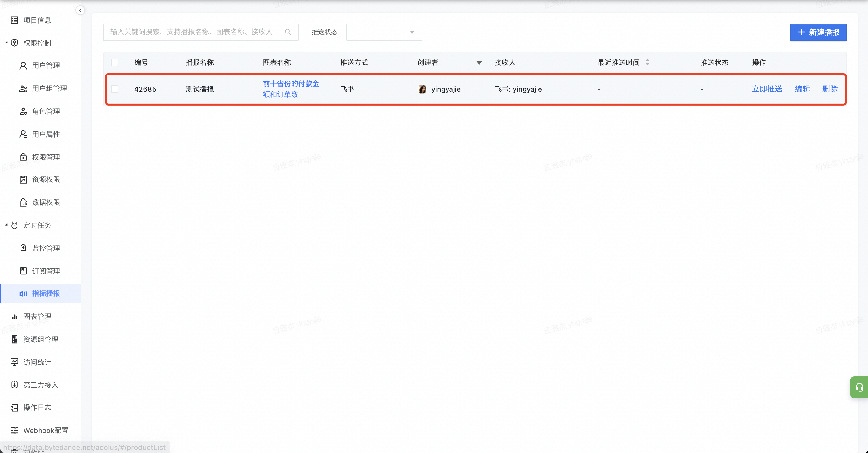Click the 操作日志 icon
Image resolution: width=868 pixels, height=453 pixels.
click(x=14, y=408)
